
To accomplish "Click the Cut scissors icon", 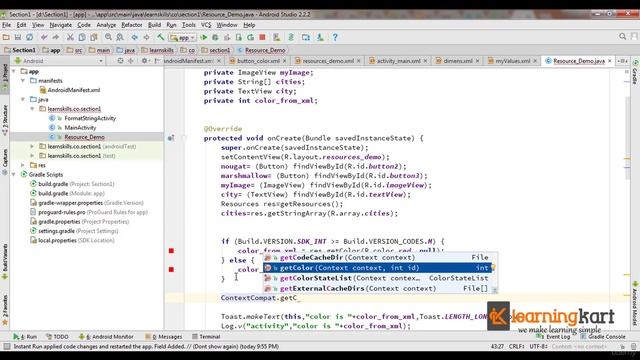I will (70, 37).
